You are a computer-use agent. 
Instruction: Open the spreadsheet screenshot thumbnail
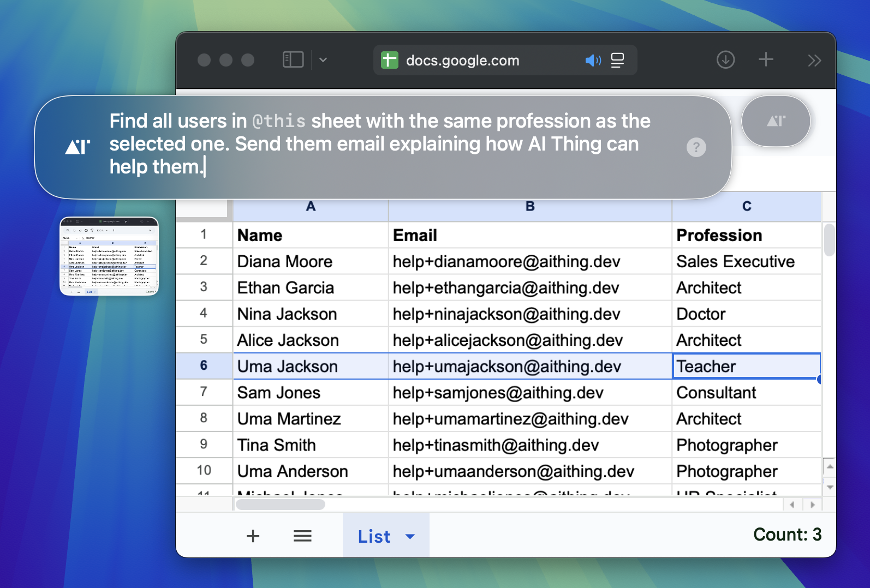pos(109,256)
